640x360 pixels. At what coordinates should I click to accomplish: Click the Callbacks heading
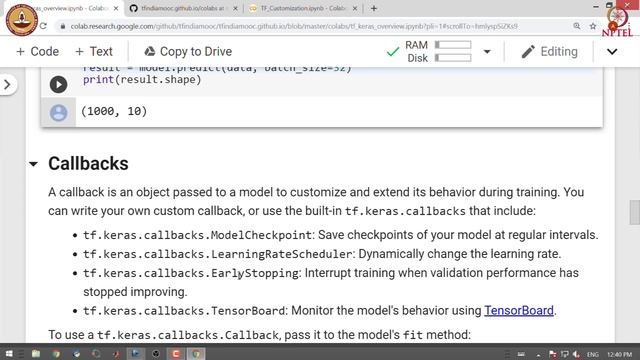click(88, 164)
